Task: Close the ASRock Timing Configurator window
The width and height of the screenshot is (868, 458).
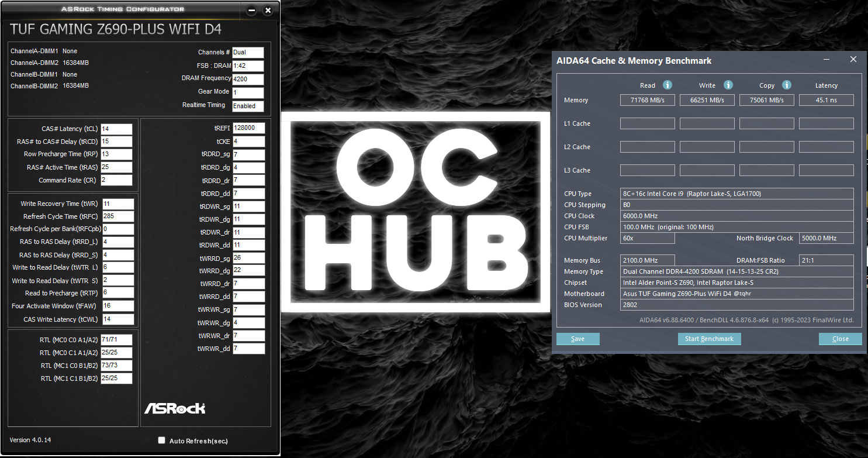Action: pyautogui.click(x=268, y=11)
